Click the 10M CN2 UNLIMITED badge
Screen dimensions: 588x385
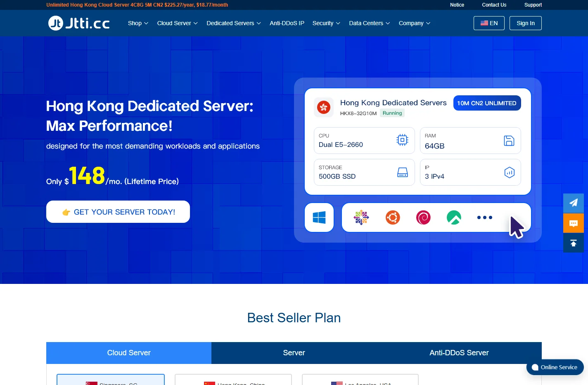click(487, 103)
